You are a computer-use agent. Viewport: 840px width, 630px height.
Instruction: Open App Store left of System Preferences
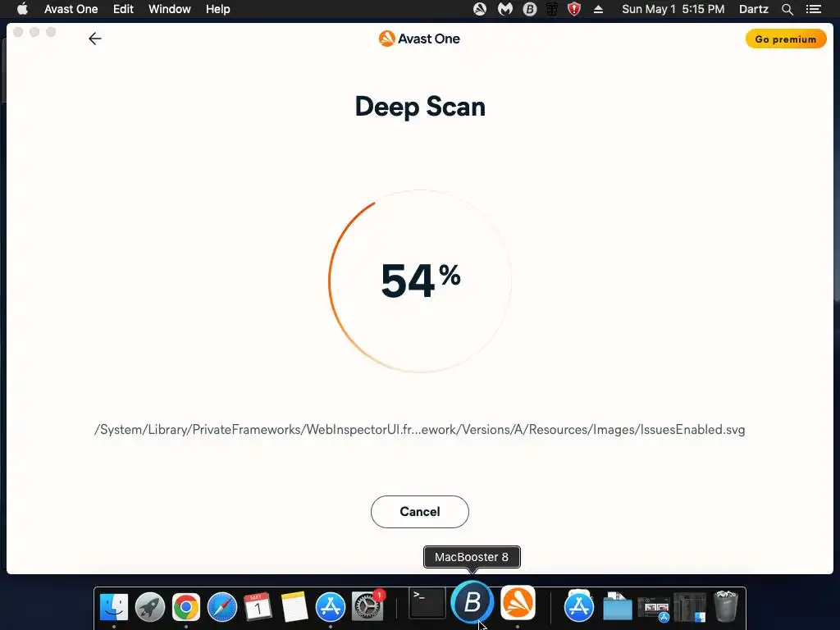coord(330,606)
